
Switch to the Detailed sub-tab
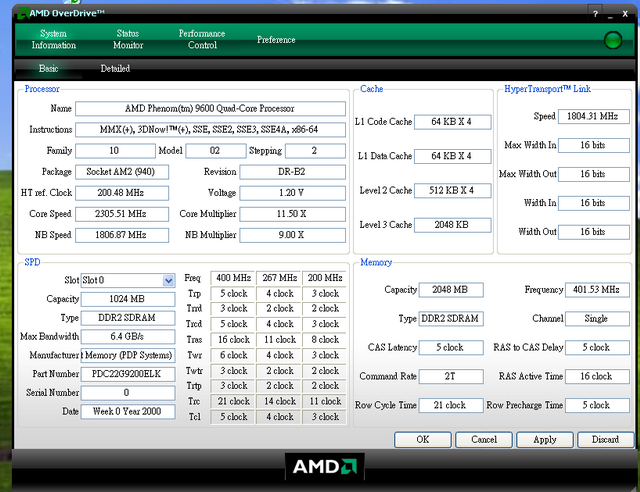point(115,68)
